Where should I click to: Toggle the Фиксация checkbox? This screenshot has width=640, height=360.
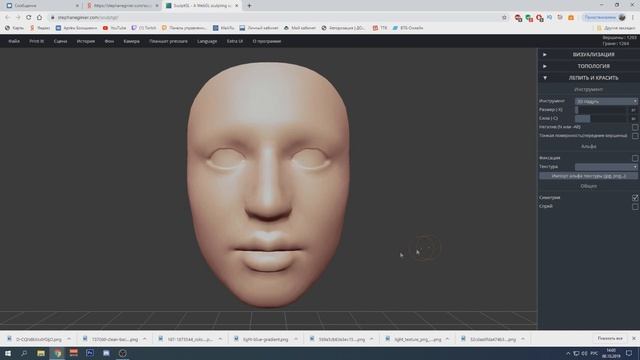(635, 158)
